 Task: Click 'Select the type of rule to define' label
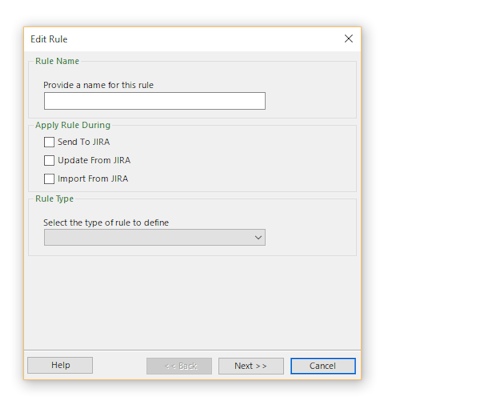(106, 223)
